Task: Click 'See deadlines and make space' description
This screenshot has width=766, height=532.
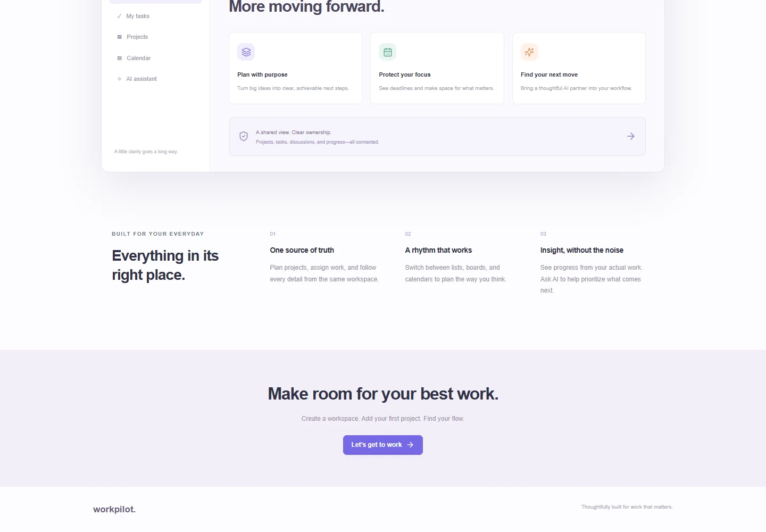Action: [436, 88]
